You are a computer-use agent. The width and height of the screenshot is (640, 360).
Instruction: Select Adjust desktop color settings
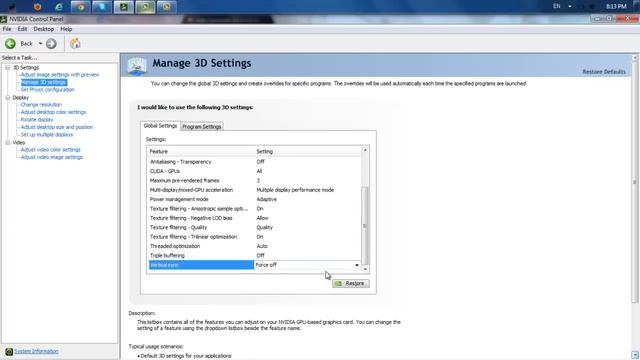(53, 112)
